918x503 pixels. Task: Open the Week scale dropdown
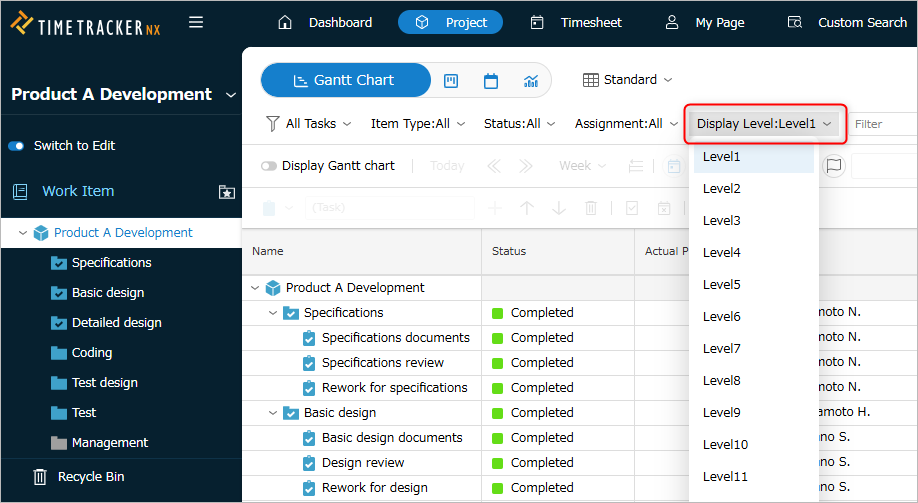[583, 166]
